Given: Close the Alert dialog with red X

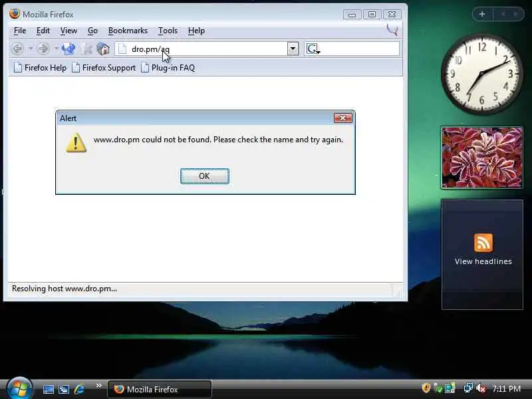Looking at the screenshot, I should (342, 118).
